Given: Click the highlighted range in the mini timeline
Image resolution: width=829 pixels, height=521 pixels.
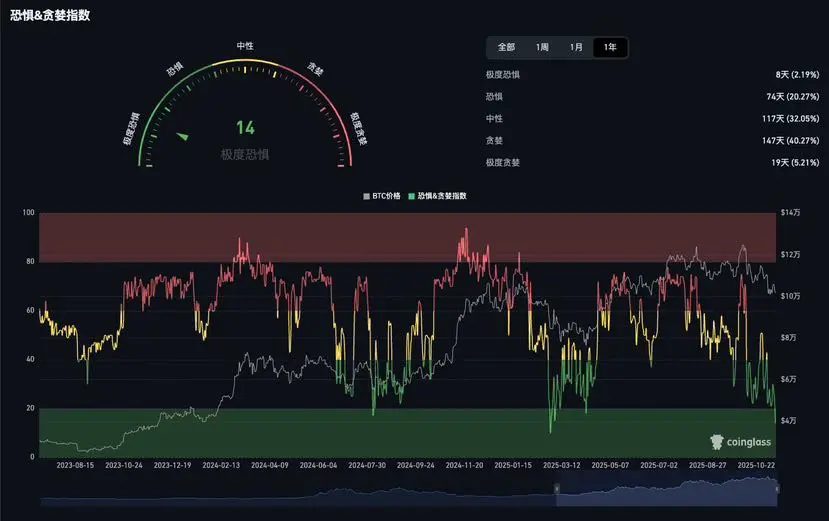Looking at the screenshot, I should (667, 492).
